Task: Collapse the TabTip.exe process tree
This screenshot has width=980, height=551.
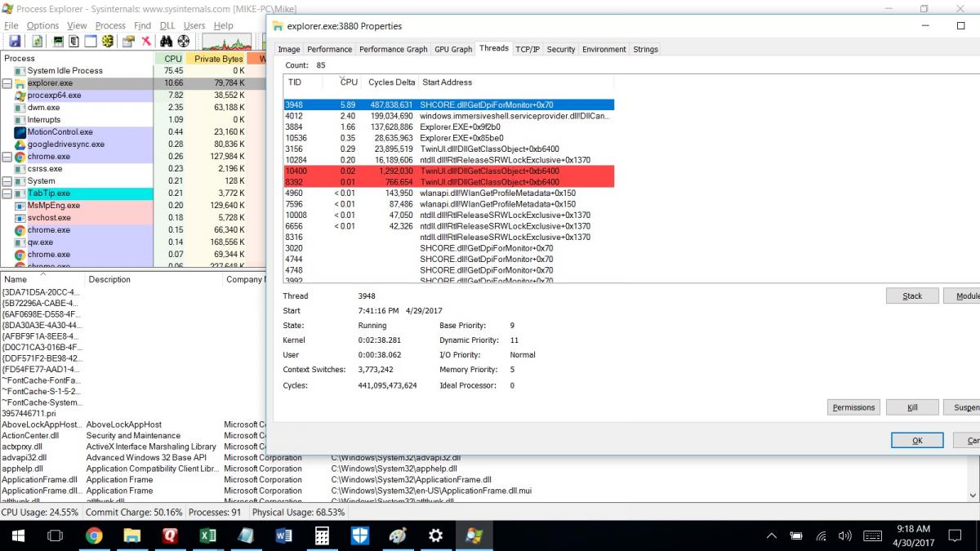Action: (7, 193)
